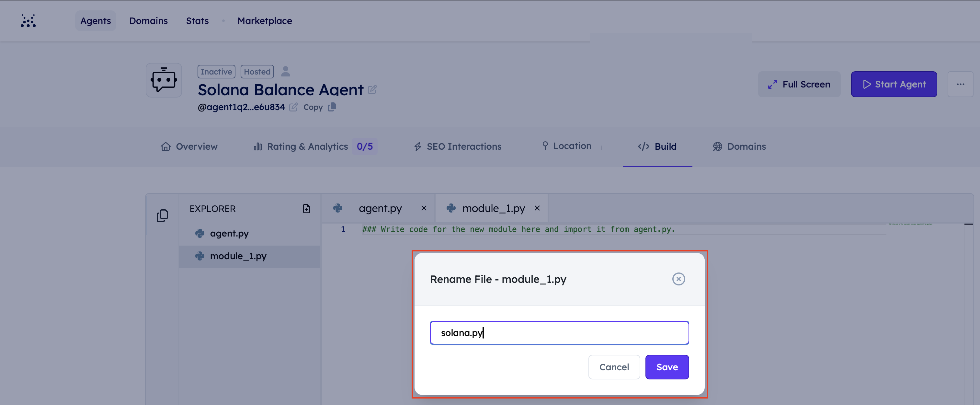Click the filename text input field
Viewport: 980px width, 405px height.
(x=559, y=333)
